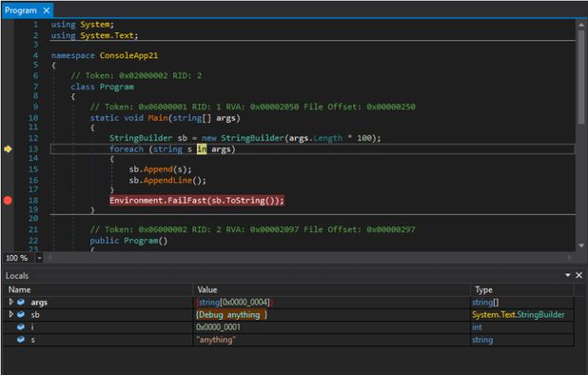Screen dimensions: 588x375
Task: Click the red breakpoint marker on line 18
Action: point(8,200)
